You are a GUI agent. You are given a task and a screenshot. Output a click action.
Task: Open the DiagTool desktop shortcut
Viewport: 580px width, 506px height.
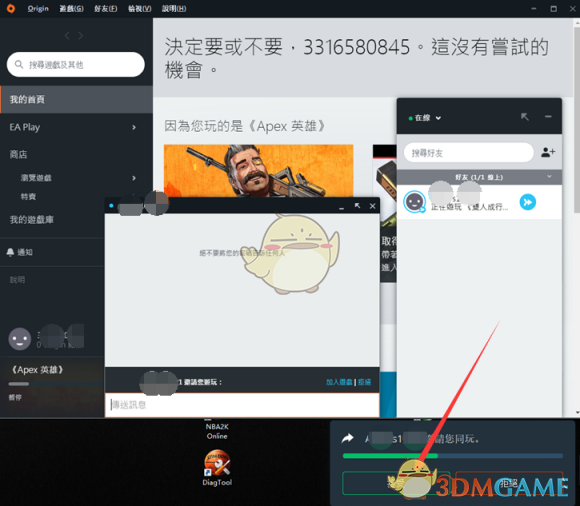point(217,467)
